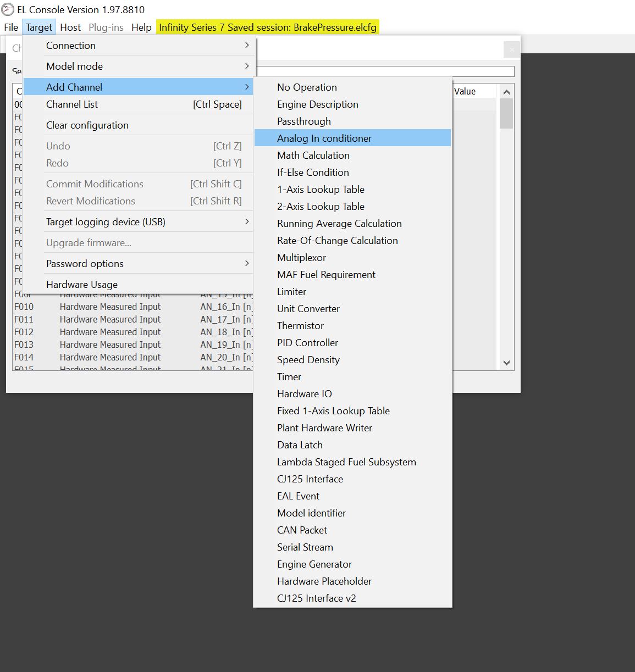Screen dimensions: 635x672
Task: Select the F012 Hardware Measured Input row
Action: pos(110,332)
